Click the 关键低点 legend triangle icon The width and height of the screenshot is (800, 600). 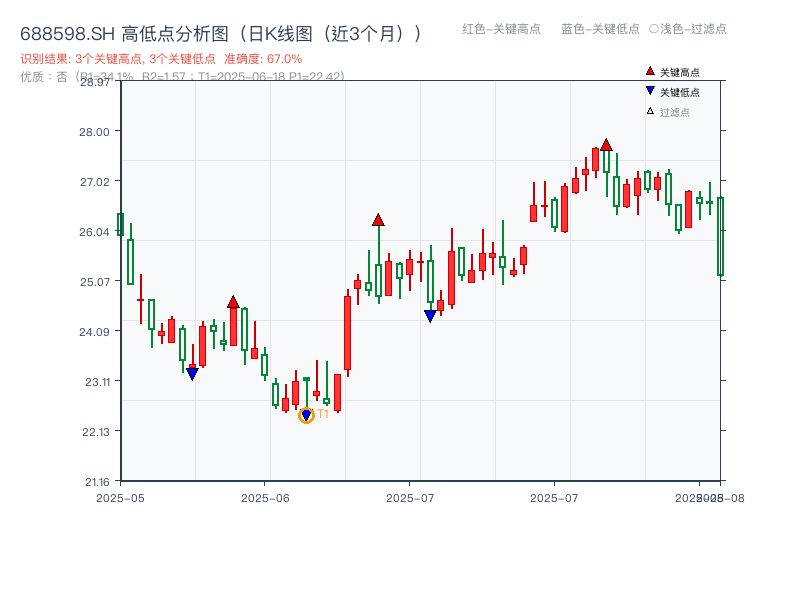point(649,91)
